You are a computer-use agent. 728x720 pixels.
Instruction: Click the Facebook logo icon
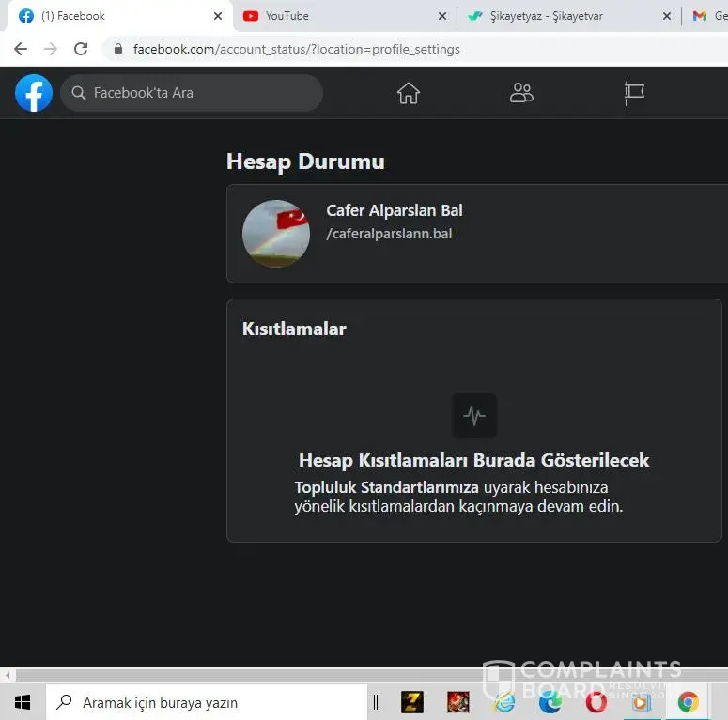(34, 93)
